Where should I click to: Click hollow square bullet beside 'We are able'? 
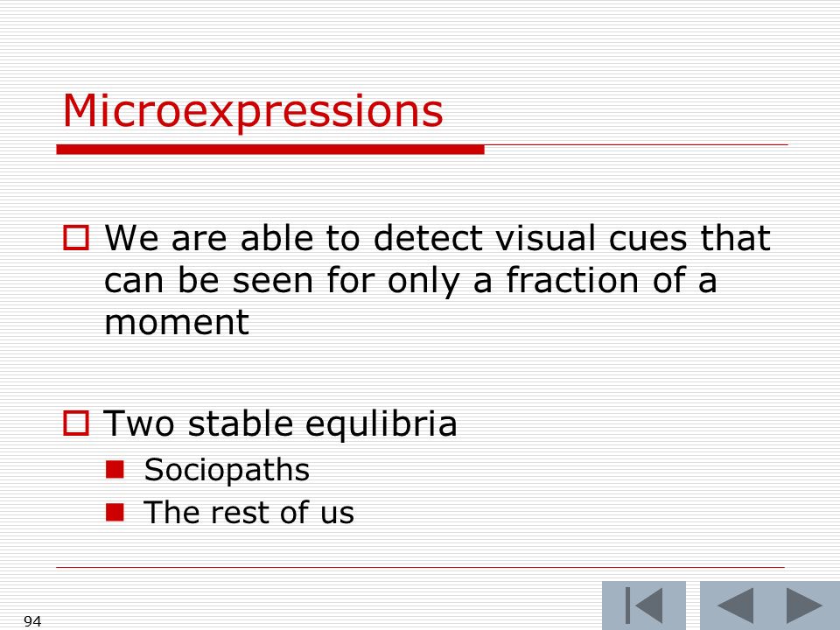click(x=76, y=238)
